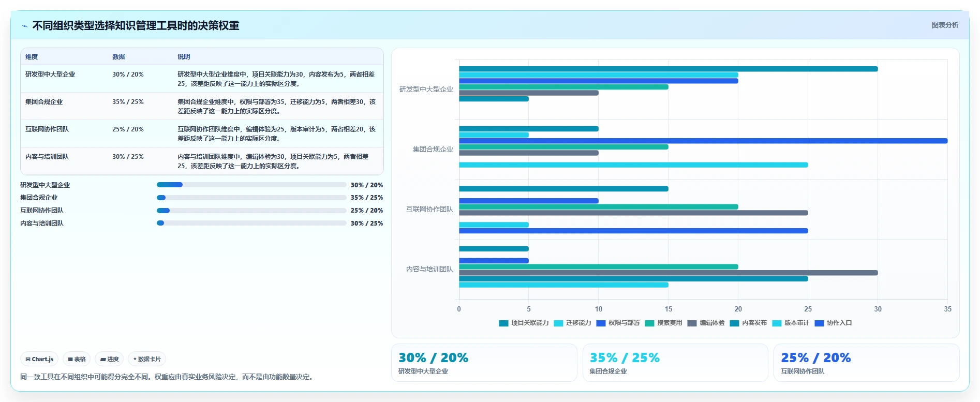This screenshot has width=980, height=402.
Task: Hide the 权限与部署 legend series
Action: 618,323
